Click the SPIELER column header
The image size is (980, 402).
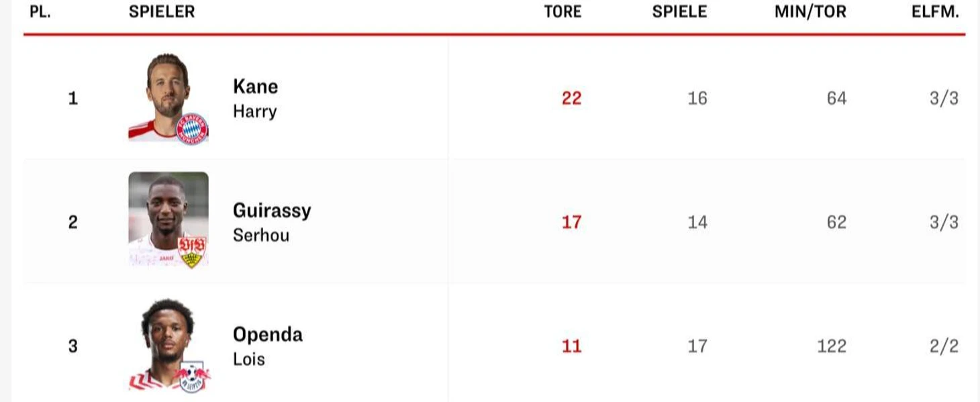coord(162,11)
